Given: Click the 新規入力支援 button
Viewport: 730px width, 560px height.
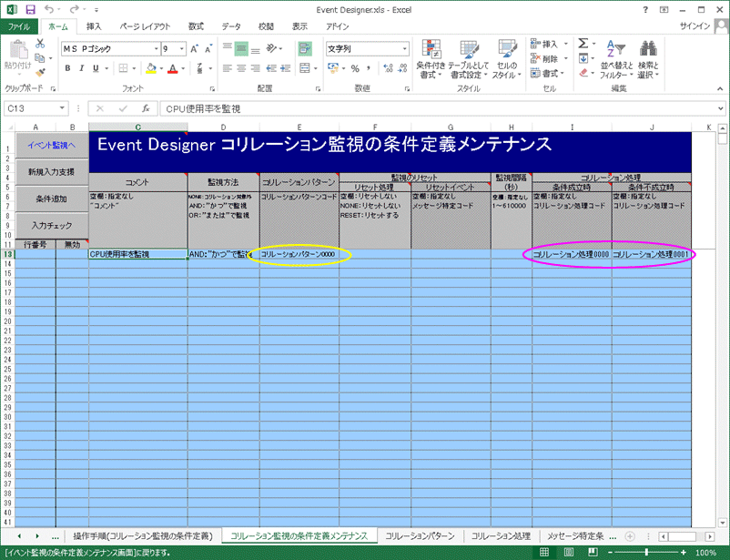Looking at the screenshot, I should coord(51,172).
